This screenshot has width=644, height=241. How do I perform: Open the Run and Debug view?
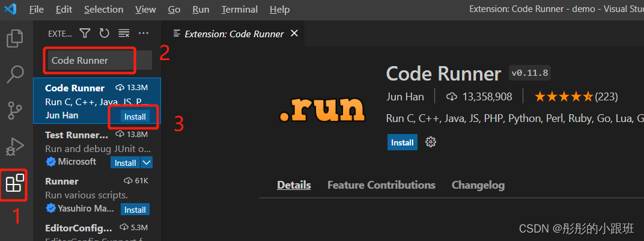tap(15, 146)
